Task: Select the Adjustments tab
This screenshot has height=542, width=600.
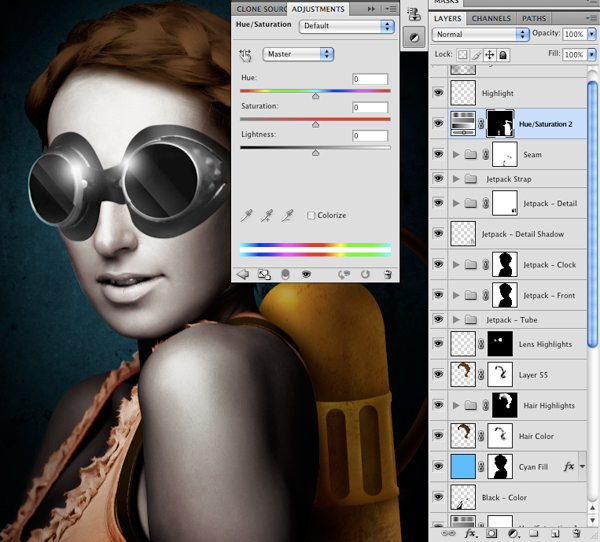Action: (x=318, y=9)
